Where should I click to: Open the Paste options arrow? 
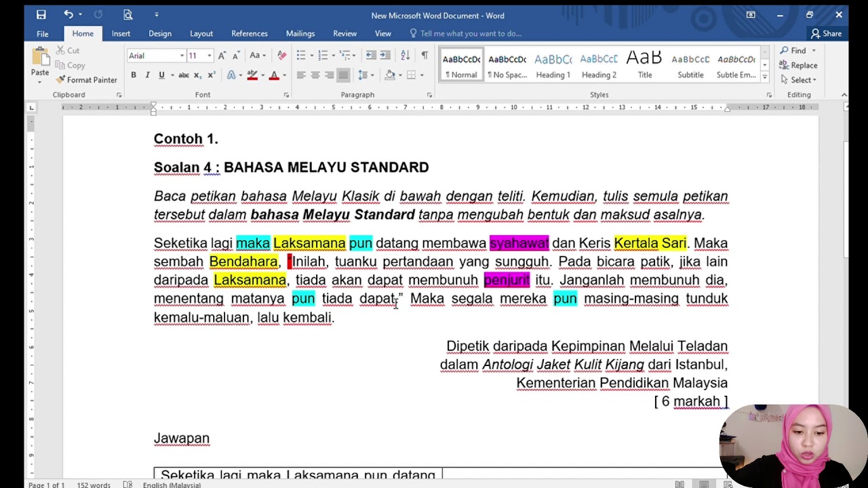tap(39, 82)
